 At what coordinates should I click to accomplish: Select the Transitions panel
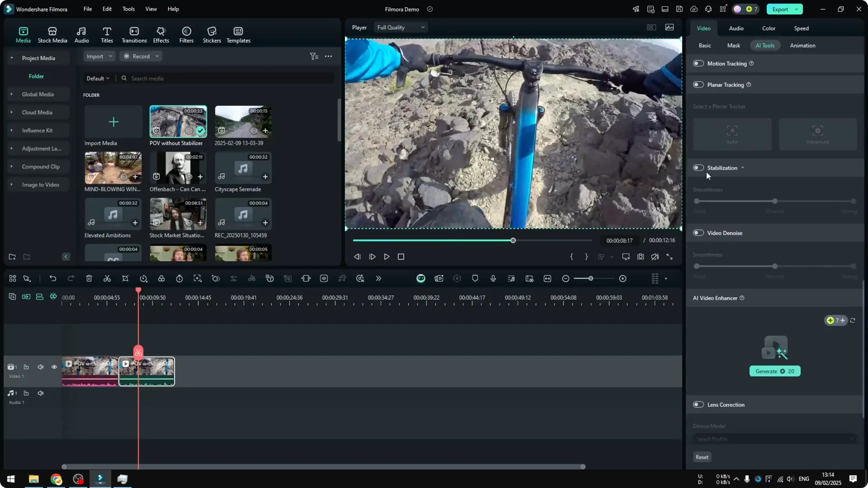(134, 34)
